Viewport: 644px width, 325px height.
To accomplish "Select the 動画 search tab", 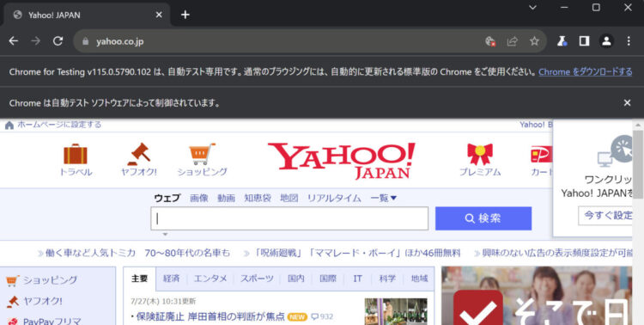I will pyautogui.click(x=227, y=198).
